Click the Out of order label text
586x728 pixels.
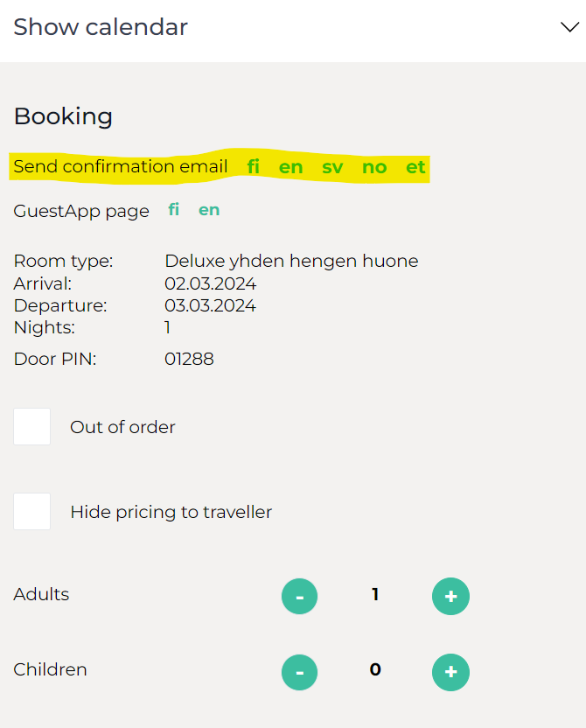coord(122,427)
